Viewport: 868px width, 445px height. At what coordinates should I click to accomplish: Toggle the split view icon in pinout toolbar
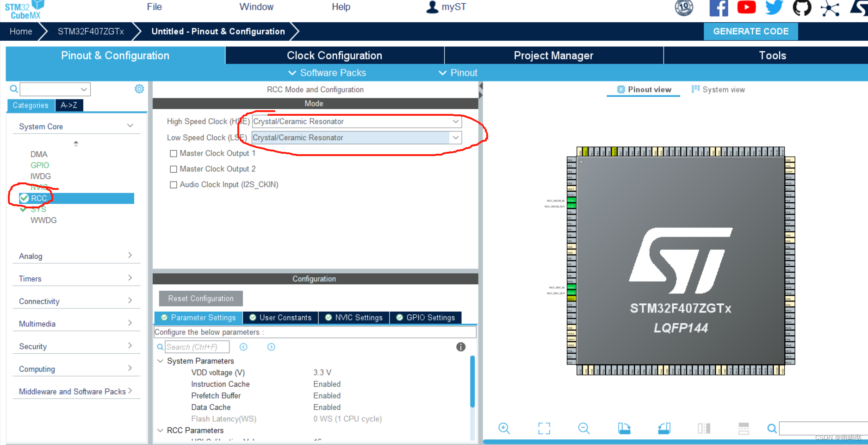[704, 428]
